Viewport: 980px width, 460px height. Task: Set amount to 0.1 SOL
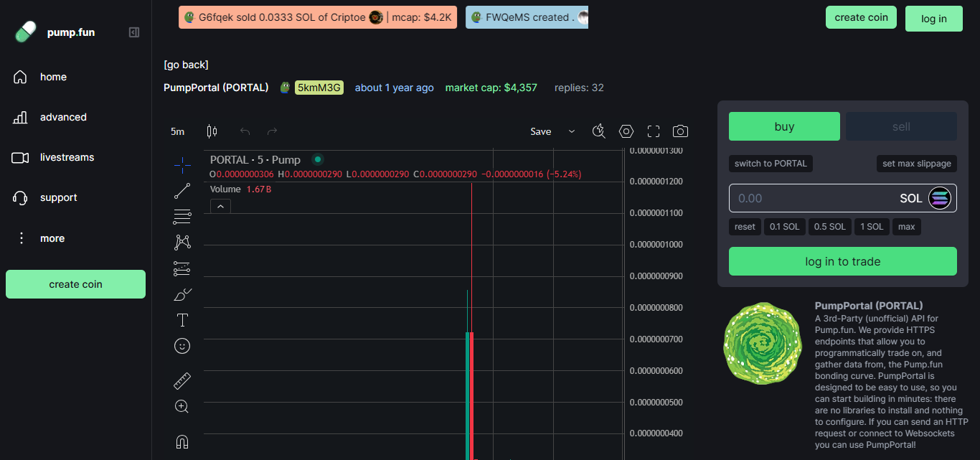(784, 227)
